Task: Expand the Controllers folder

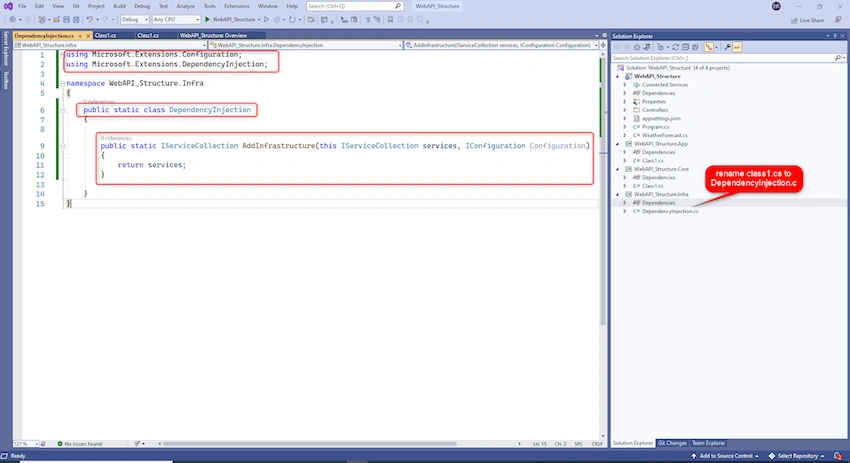Action: [624, 110]
